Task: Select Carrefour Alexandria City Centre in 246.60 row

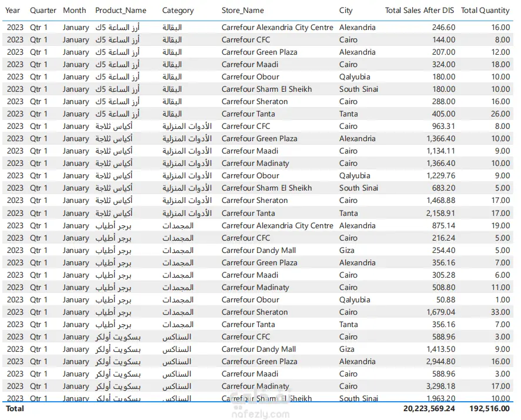Action: [x=277, y=27]
